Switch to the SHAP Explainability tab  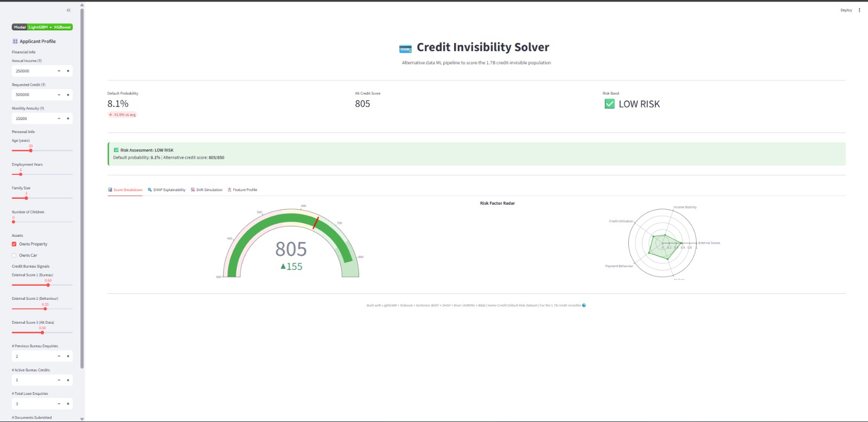point(167,190)
